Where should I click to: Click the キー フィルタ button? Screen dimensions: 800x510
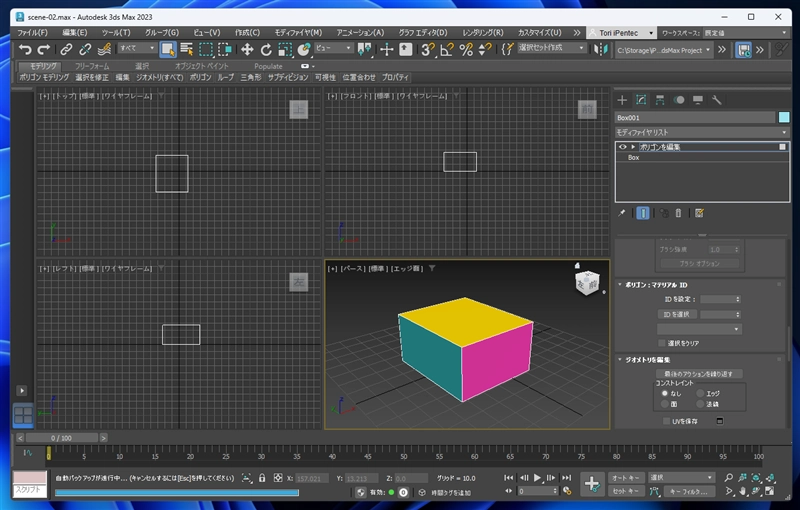tap(689, 492)
